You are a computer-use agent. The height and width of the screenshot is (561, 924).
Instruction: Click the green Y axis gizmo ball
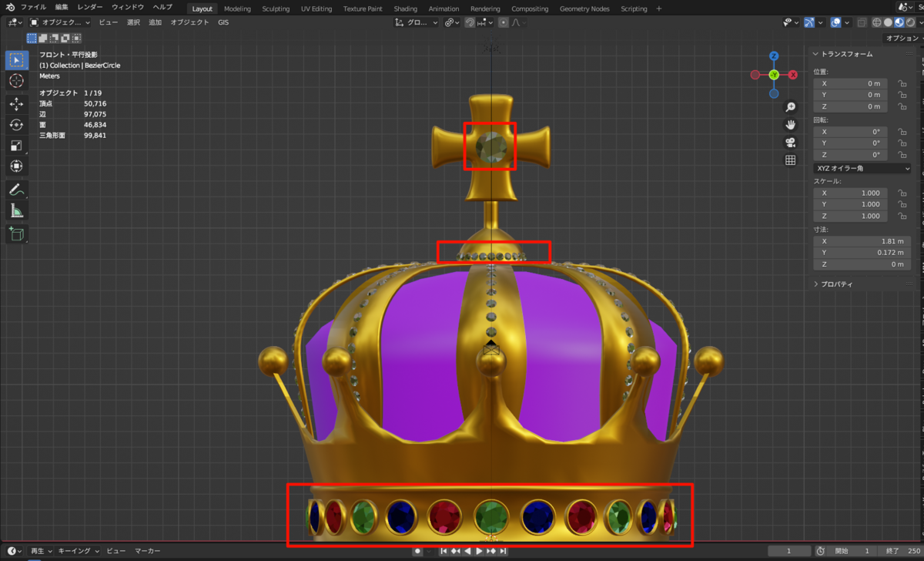tap(774, 75)
